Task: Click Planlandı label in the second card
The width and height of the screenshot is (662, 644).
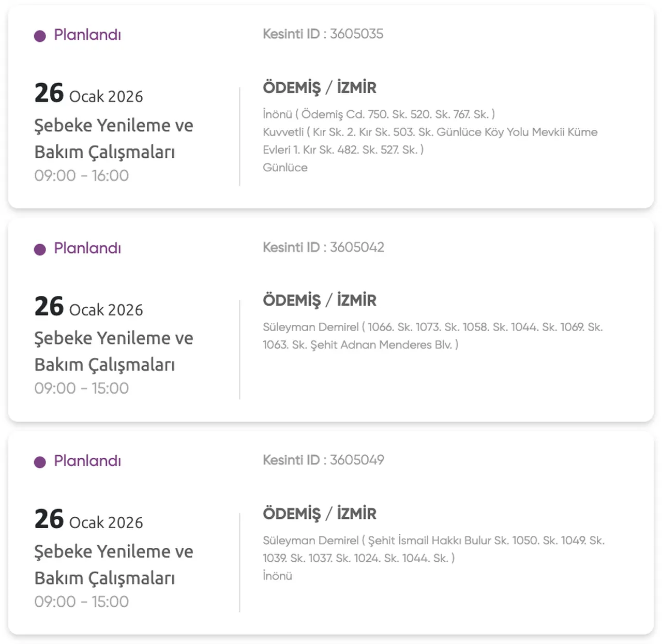Action: point(87,248)
